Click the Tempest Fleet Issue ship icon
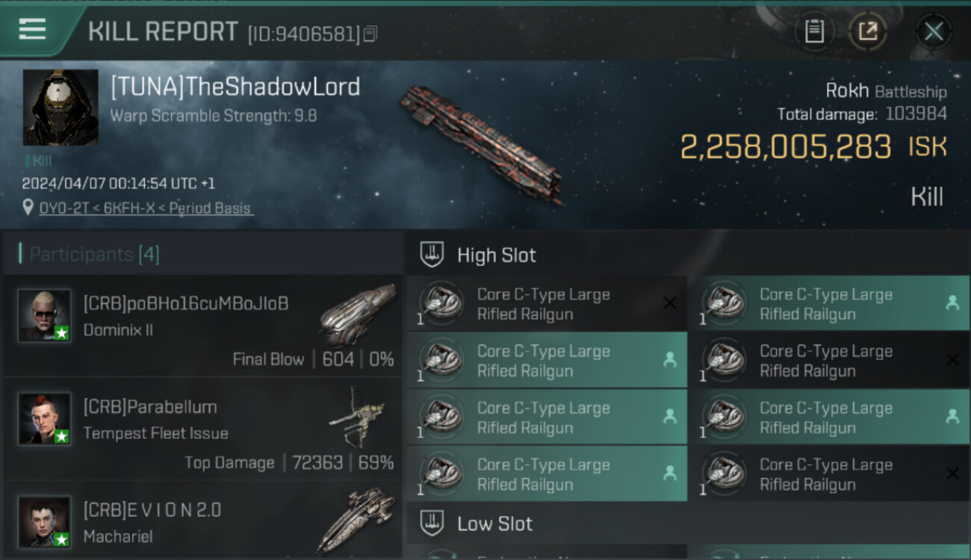Viewport: 971px width, 560px height. 357,417
